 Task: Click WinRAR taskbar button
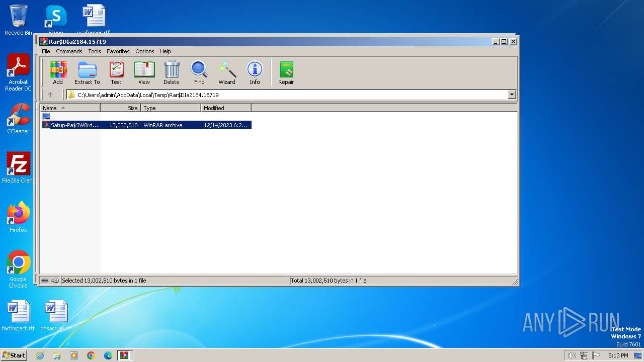[124, 355]
